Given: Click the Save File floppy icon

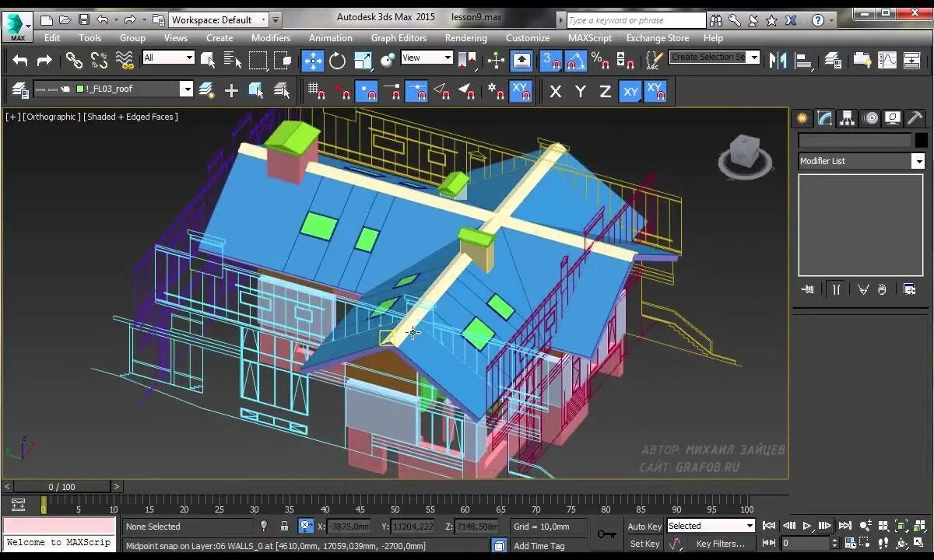Looking at the screenshot, I should (84, 19).
